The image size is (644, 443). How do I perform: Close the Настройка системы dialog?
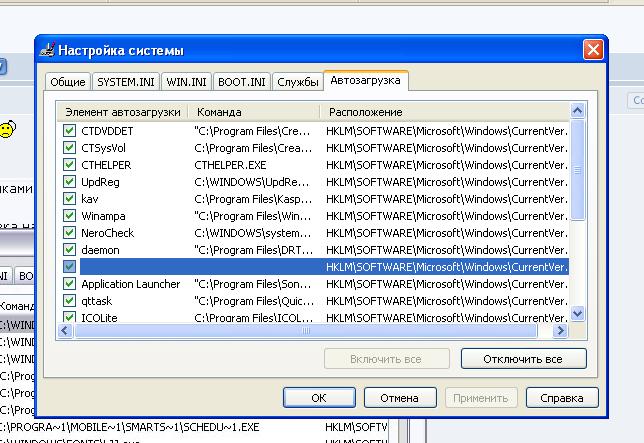[594, 50]
